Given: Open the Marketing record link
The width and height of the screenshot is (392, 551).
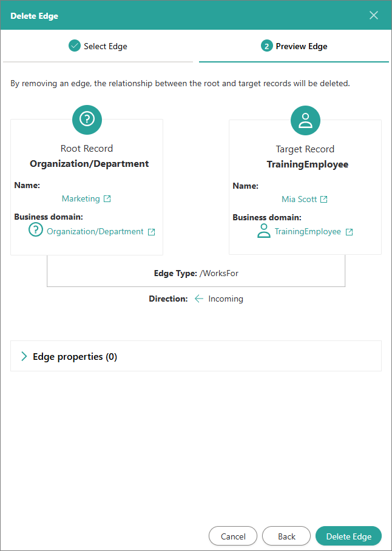Looking at the screenshot, I should 81,199.
